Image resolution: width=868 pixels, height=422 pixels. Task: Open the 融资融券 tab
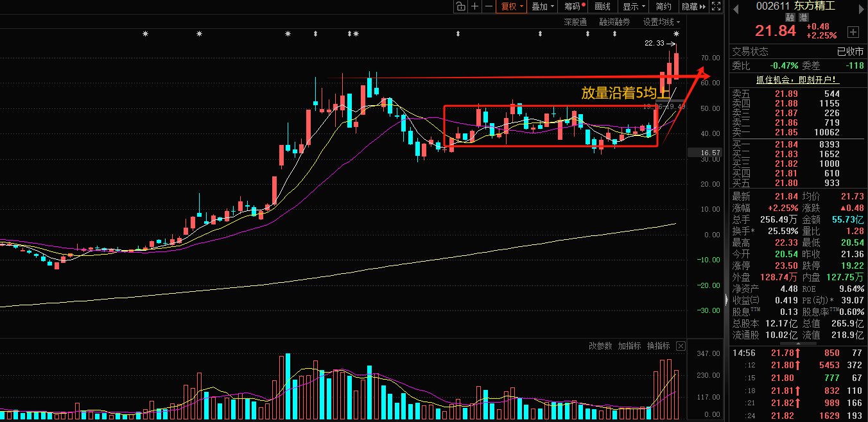615,22
